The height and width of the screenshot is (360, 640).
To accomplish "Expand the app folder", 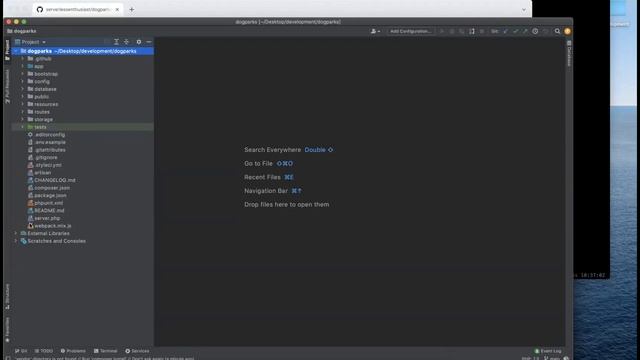I will [x=22, y=66].
